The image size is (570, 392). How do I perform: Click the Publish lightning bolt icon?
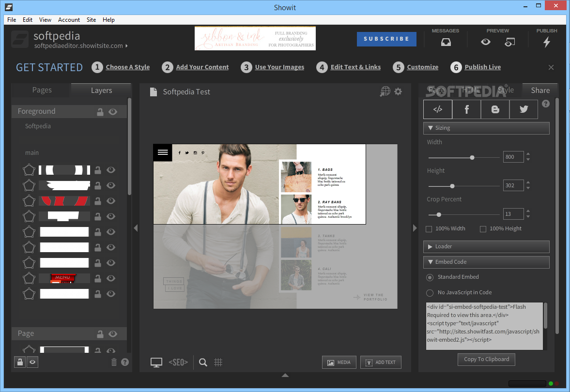pos(546,43)
